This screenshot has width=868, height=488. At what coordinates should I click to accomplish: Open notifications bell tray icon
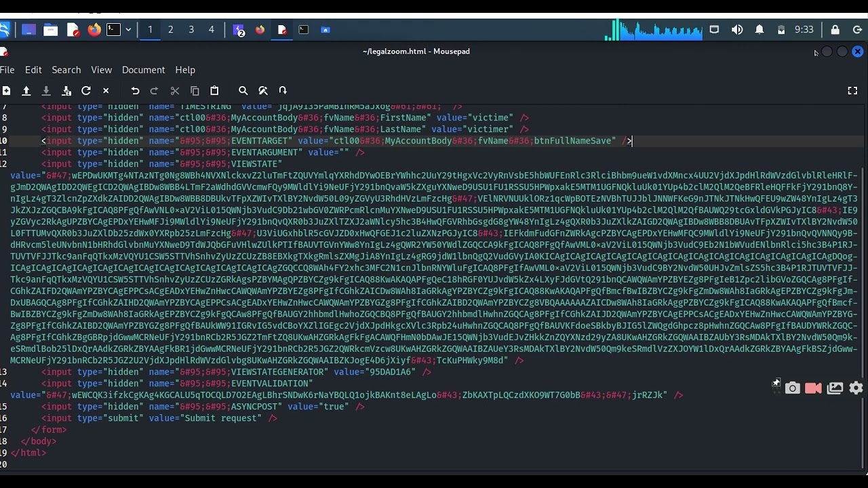pyautogui.click(x=759, y=30)
